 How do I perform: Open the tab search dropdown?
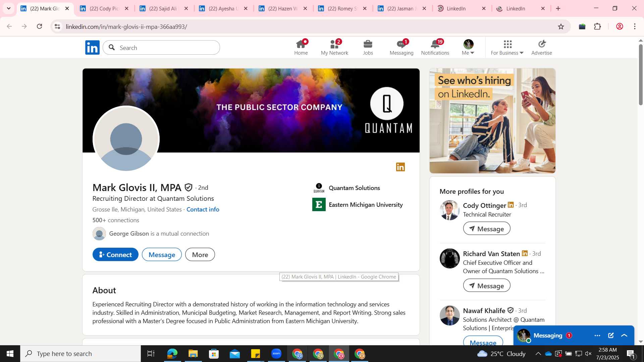point(9,8)
